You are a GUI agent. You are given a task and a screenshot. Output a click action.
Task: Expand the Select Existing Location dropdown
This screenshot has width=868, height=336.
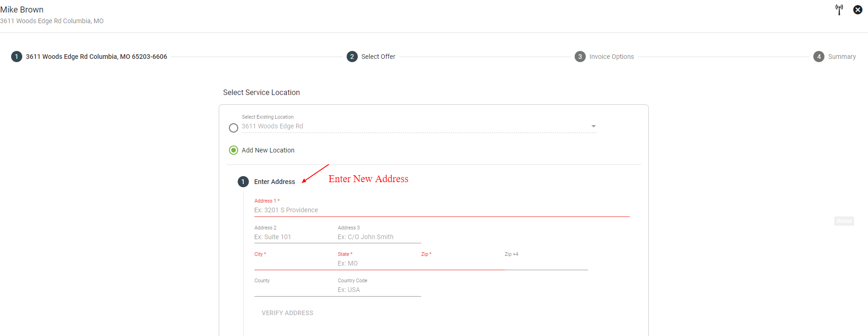pos(593,126)
